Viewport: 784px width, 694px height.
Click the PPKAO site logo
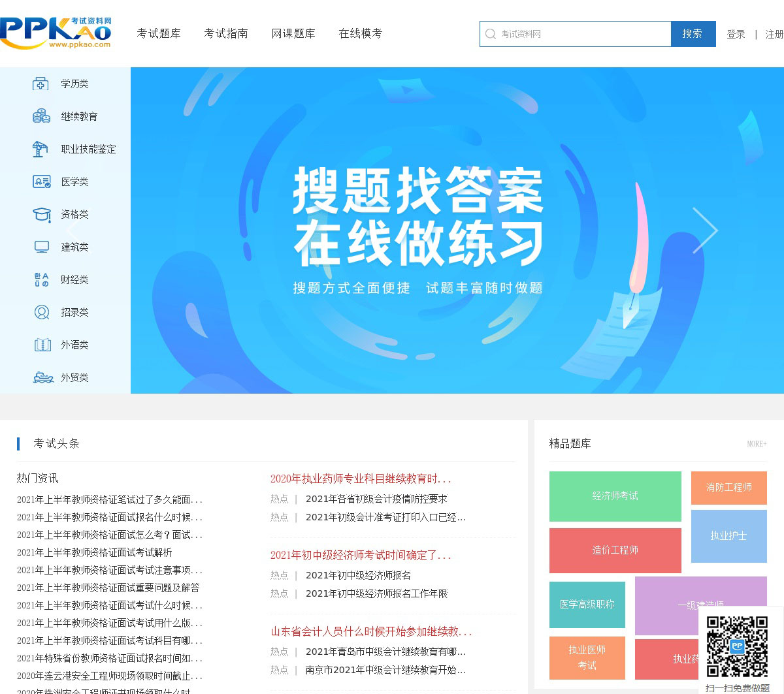coord(56,33)
